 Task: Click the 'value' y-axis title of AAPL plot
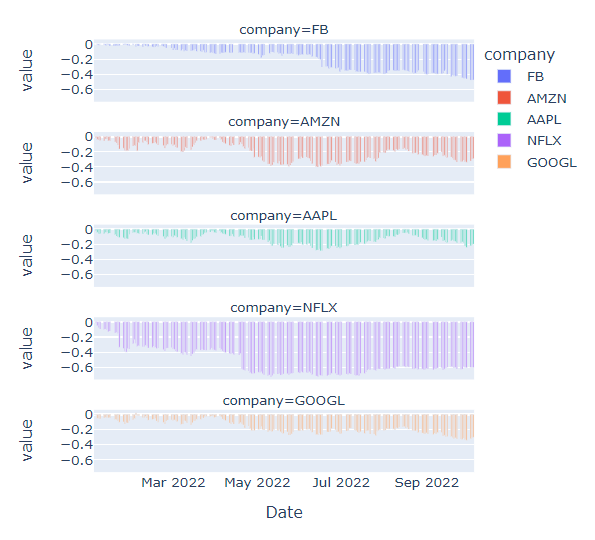click(27, 255)
